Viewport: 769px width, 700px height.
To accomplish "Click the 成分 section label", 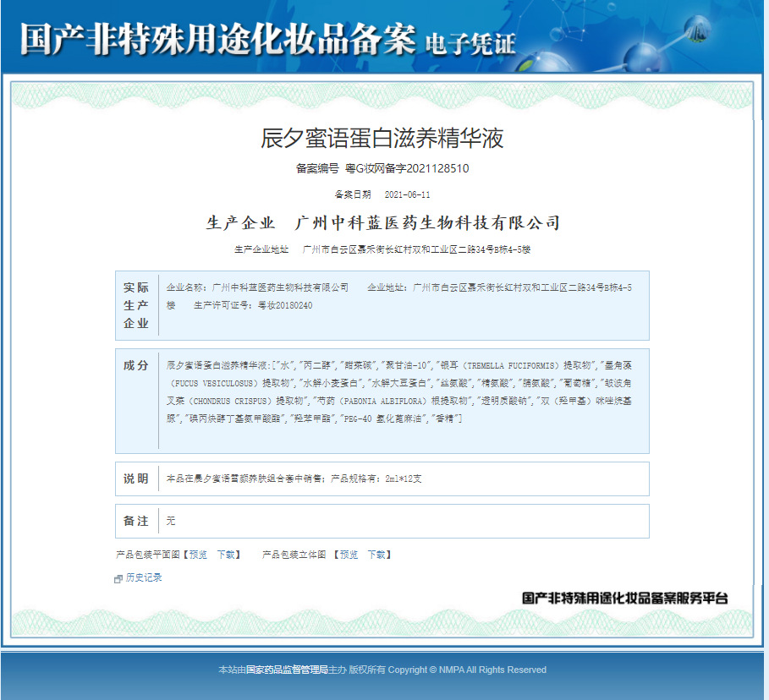I will click(x=136, y=365).
